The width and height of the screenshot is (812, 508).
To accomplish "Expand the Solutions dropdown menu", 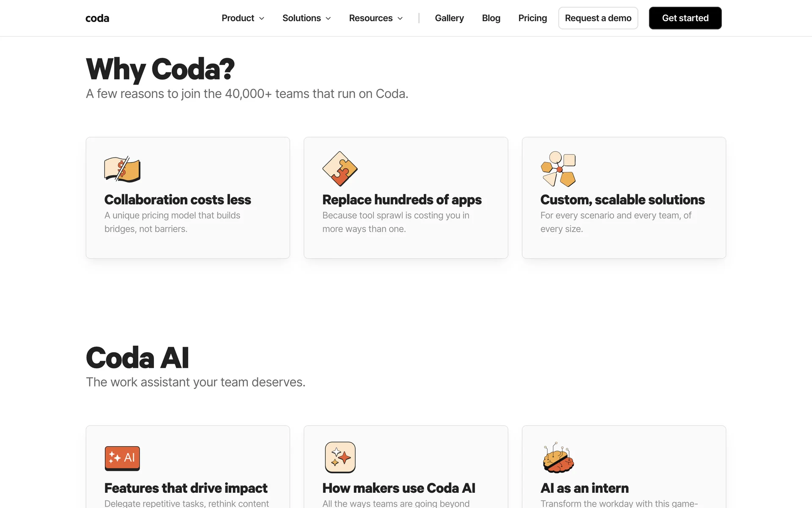I will (x=306, y=18).
